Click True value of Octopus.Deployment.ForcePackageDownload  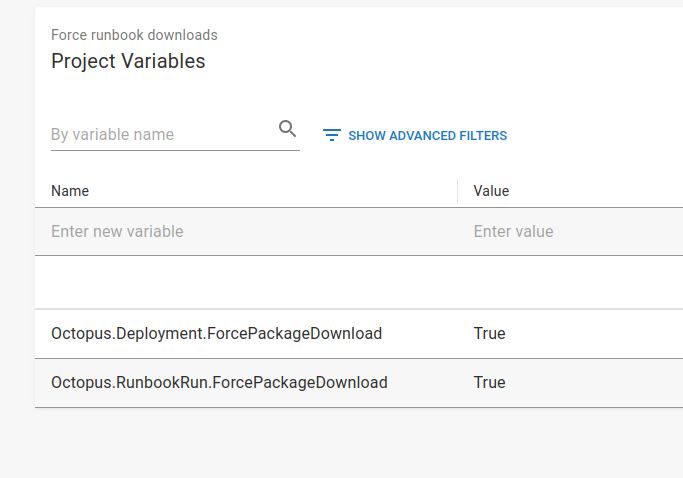click(x=489, y=333)
